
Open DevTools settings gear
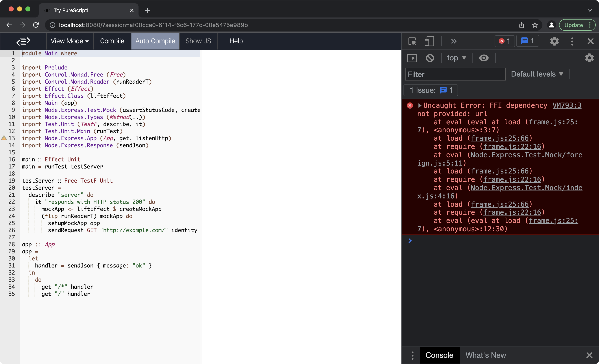click(x=554, y=41)
